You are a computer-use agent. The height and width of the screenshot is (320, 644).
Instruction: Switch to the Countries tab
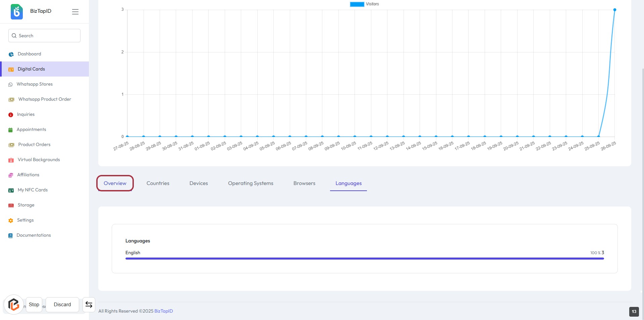coord(158,183)
